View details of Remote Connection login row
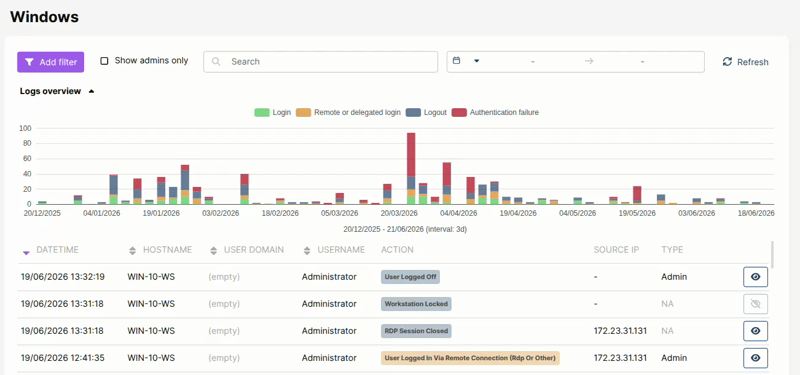 [755, 358]
